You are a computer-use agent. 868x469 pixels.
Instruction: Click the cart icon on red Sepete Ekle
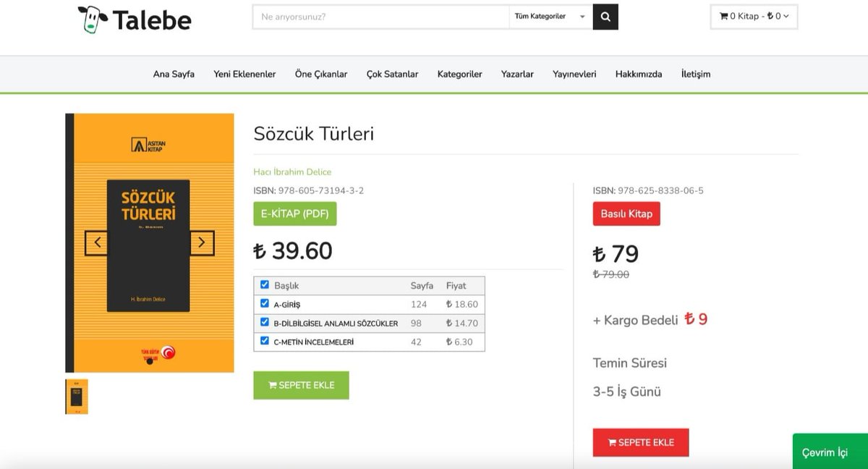click(x=614, y=441)
